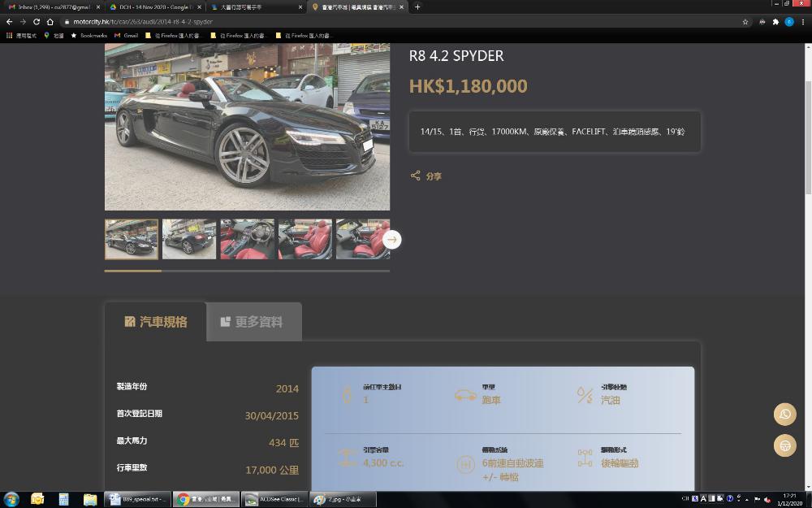Launch the calculator from taskbar

[x=63, y=499]
